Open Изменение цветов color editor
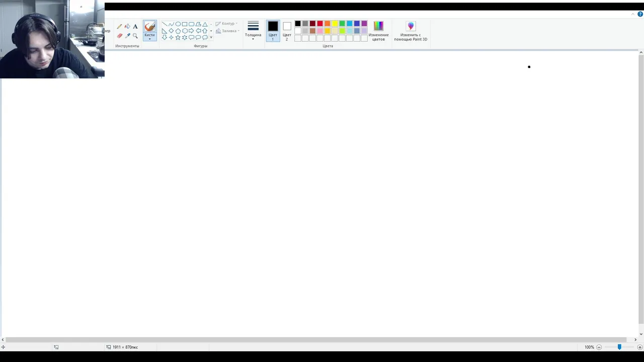Image resolution: width=644 pixels, height=362 pixels. point(378,31)
